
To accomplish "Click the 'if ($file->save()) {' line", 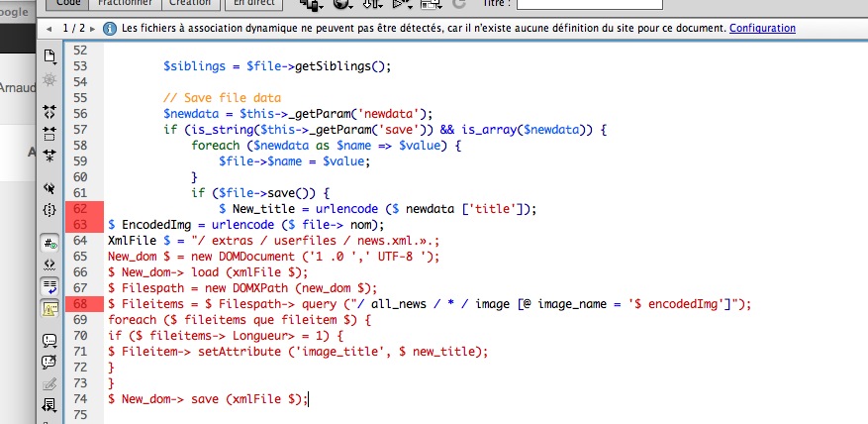I will [260, 193].
